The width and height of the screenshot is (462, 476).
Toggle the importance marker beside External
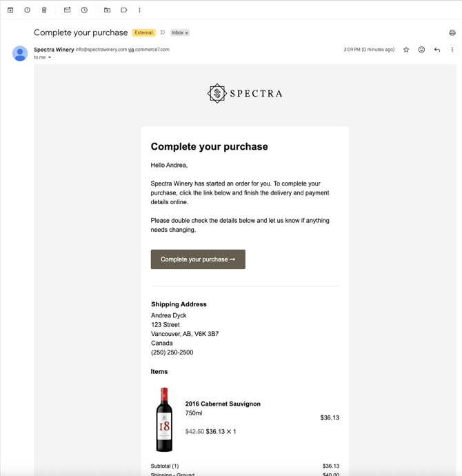coord(163,32)
